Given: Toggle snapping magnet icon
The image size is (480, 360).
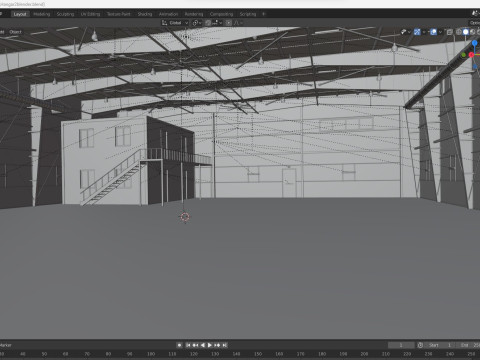Looking at the screenshot, I should tap(208, 23).
